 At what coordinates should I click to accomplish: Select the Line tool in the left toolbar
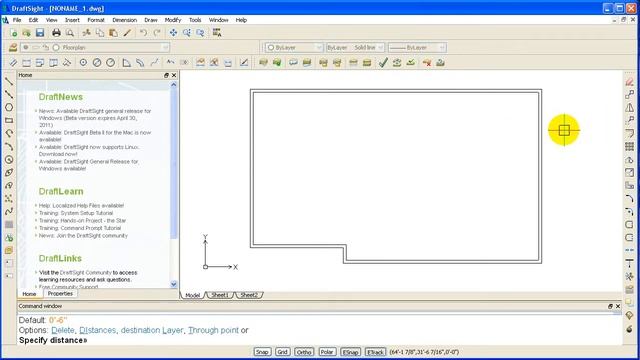tap(9, 81)
